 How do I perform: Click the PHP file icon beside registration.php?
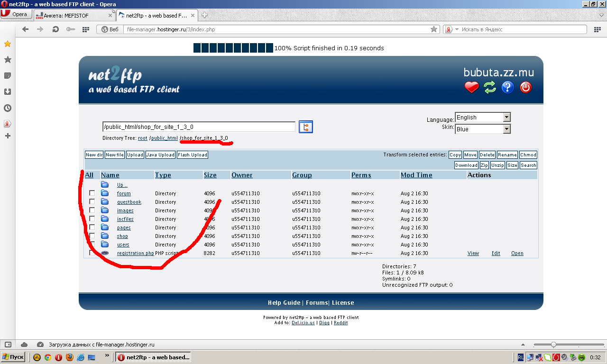(x=105, y=253)
